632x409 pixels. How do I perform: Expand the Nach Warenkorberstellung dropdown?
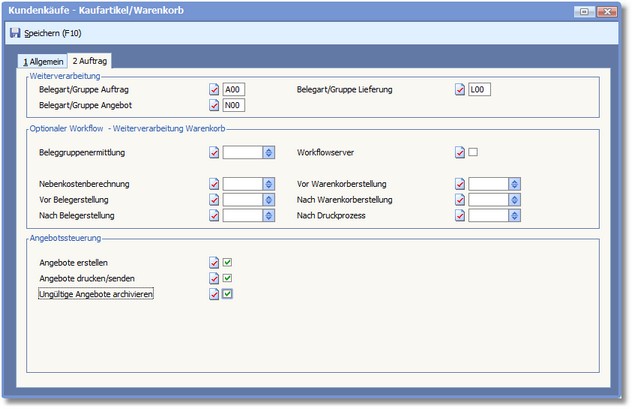click(514, 200)
